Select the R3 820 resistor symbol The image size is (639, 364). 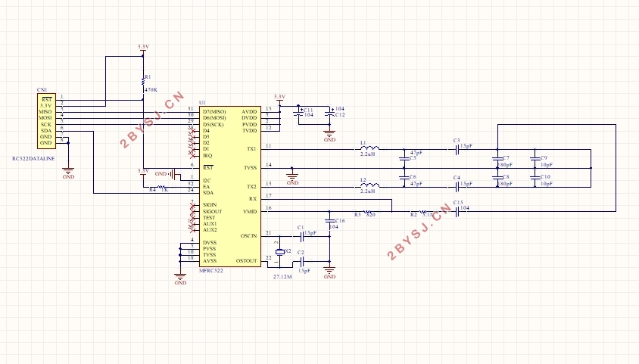(366, 212)
